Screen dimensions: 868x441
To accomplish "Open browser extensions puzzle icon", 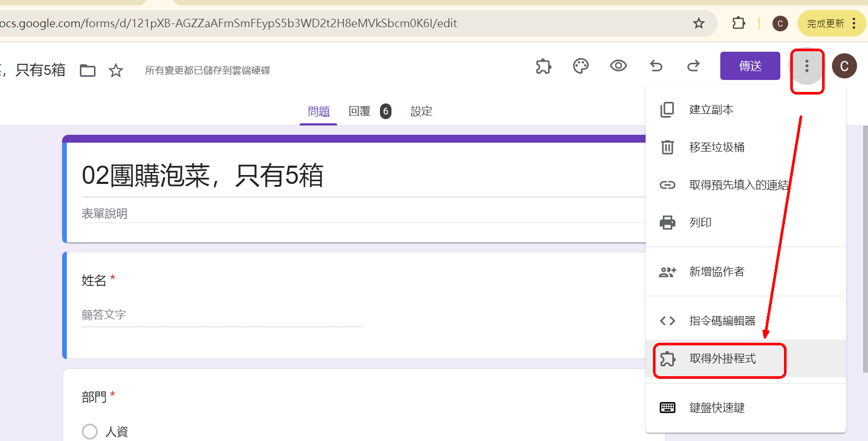I will pos(739,24).
